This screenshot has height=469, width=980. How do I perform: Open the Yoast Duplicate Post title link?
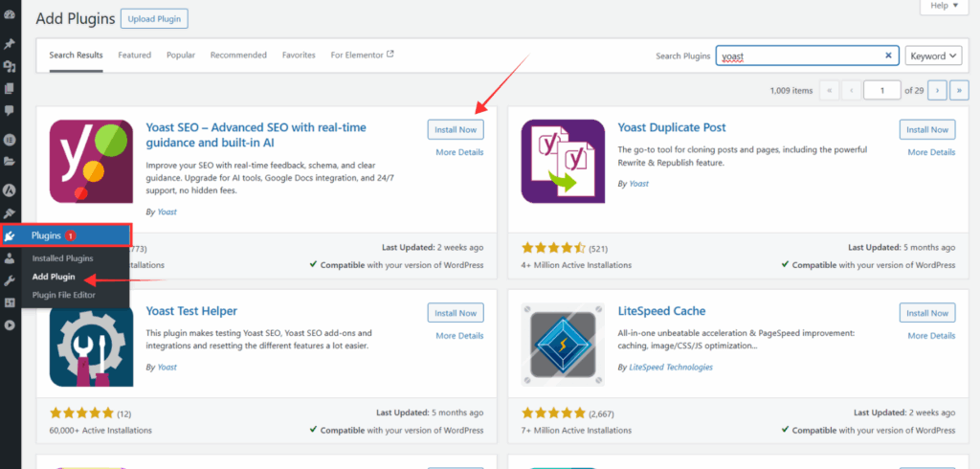pyautogui.click(x=672, y=127)
